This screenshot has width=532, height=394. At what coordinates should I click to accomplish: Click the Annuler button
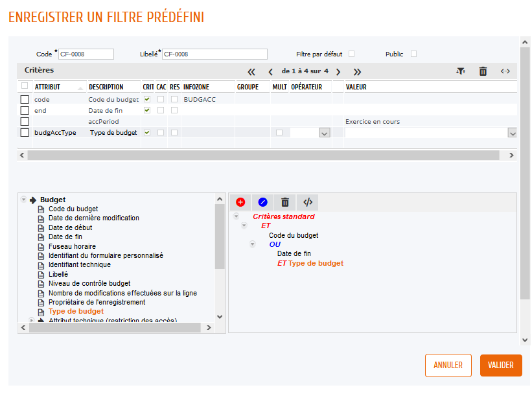tap(448, 365)
